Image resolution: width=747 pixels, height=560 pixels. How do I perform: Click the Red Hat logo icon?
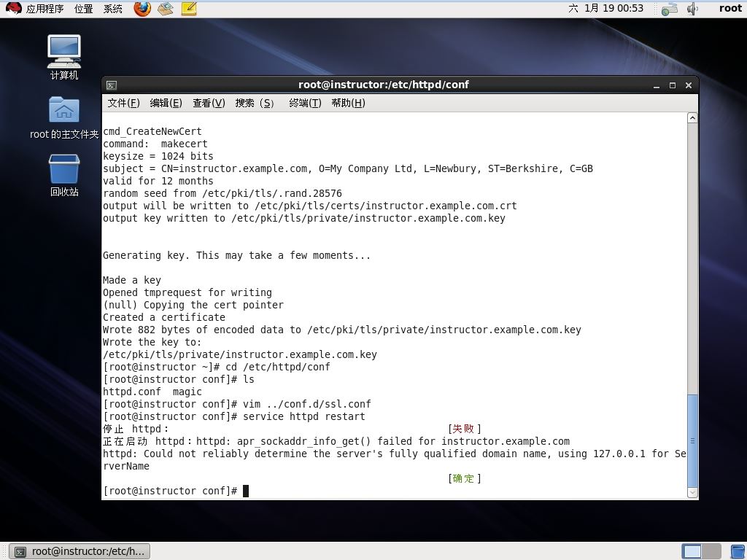(13, 9)
